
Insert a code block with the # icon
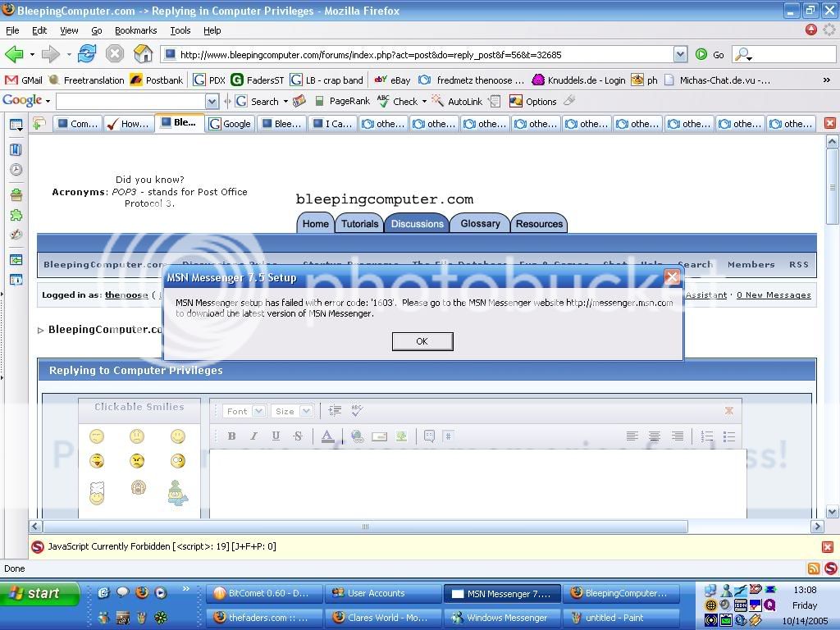[449, 436]
